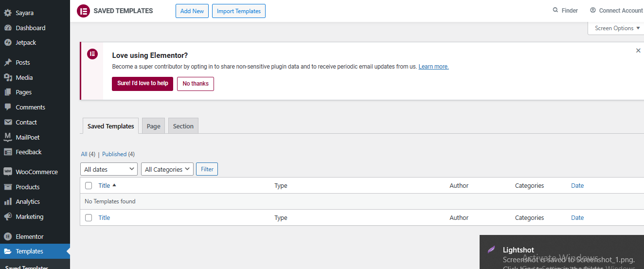The image size is (644, 269).
Task: Show Published (4) templates link
Action: pos(118,154)
